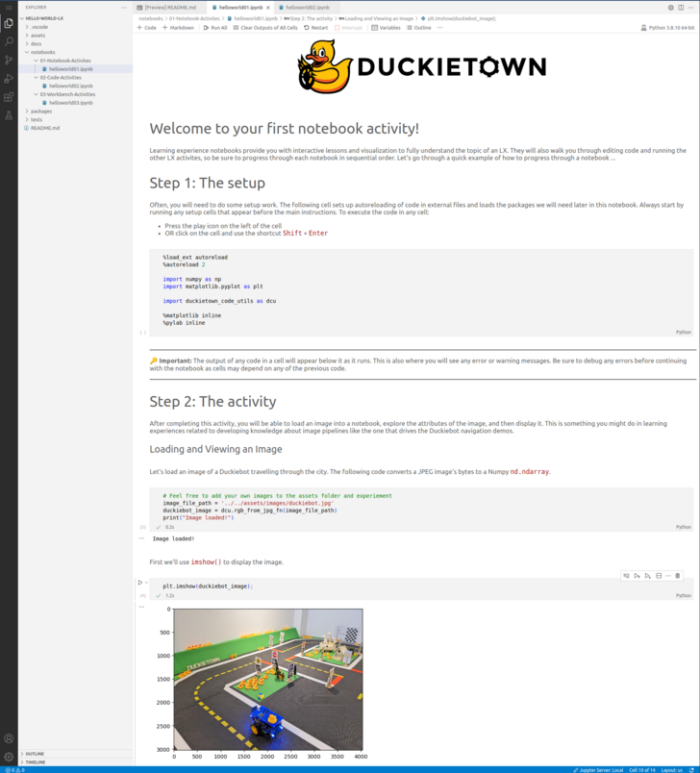
Task: Click Clear Outputs of All Cells
Action: tap(265, 28)
